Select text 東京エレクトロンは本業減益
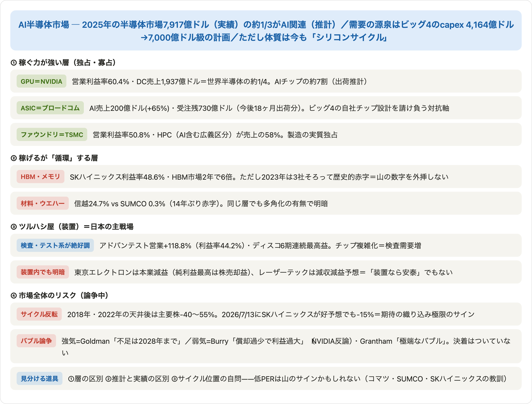 [121, 272]
